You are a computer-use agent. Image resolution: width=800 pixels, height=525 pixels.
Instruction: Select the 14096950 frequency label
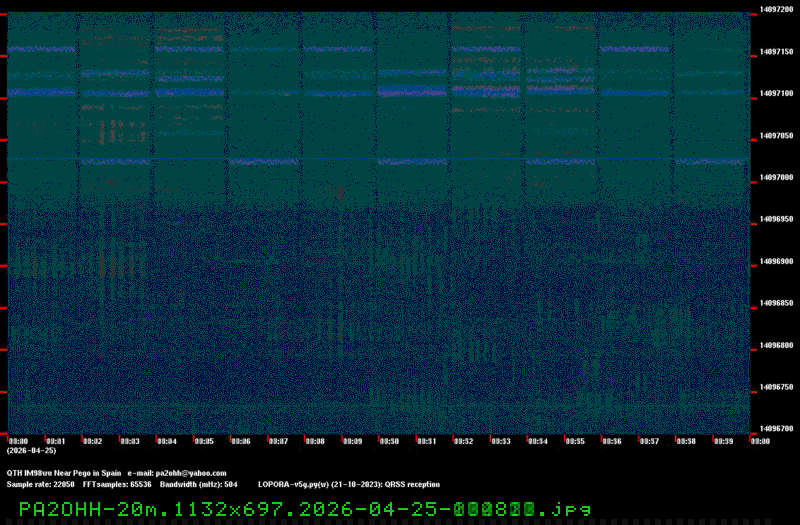(x=777, y=219)
